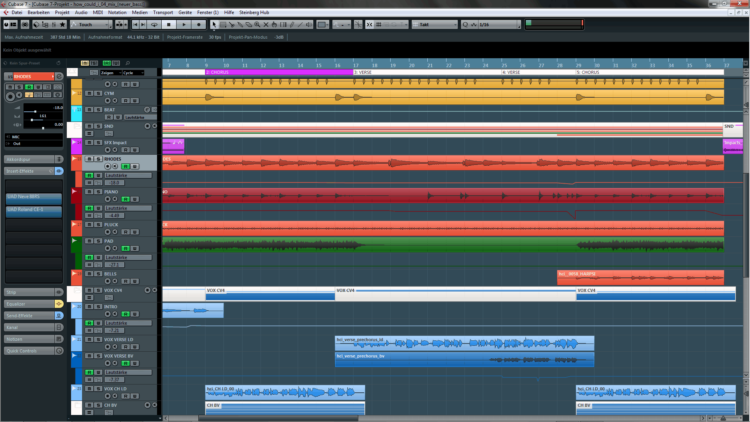Open the Takt grid type dropdown

435,24
